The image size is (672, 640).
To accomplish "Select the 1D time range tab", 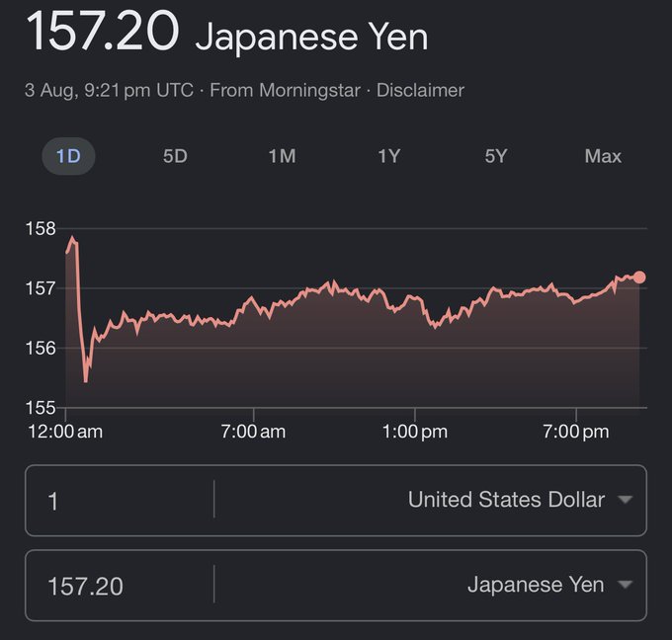I will point(68,156).
